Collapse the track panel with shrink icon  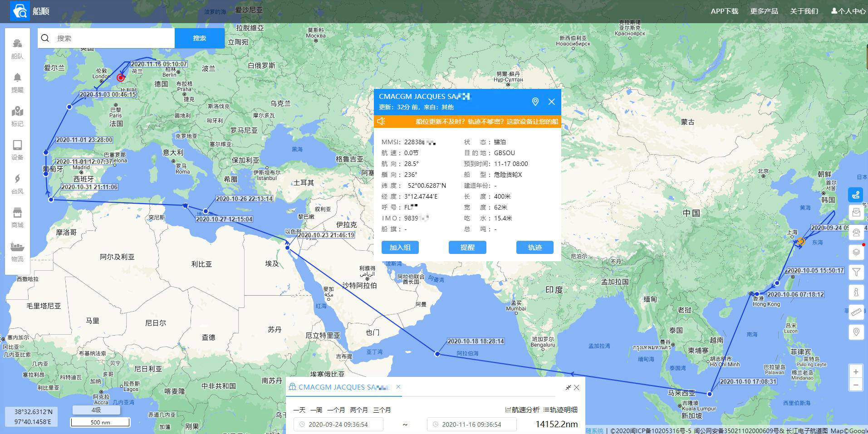tap(568, 388)
